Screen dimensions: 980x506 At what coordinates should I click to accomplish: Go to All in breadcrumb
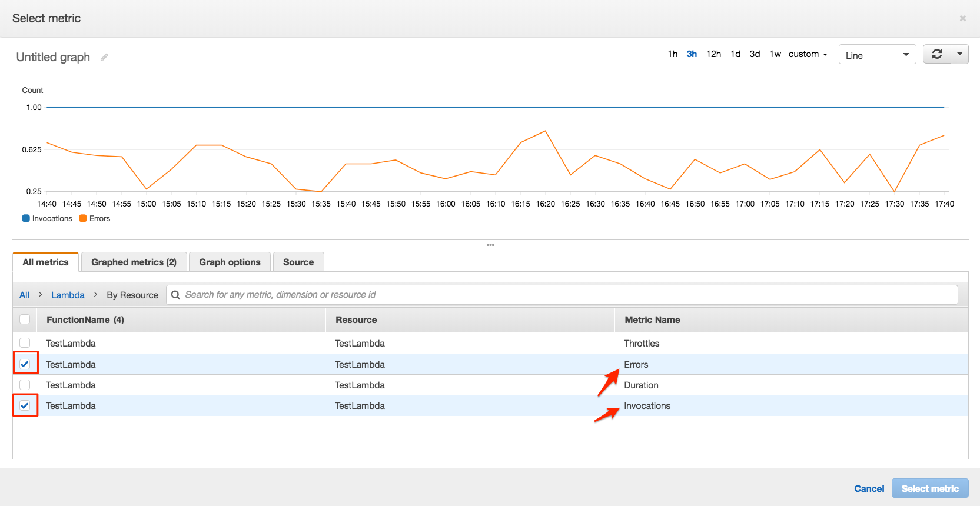pos(24,295)
